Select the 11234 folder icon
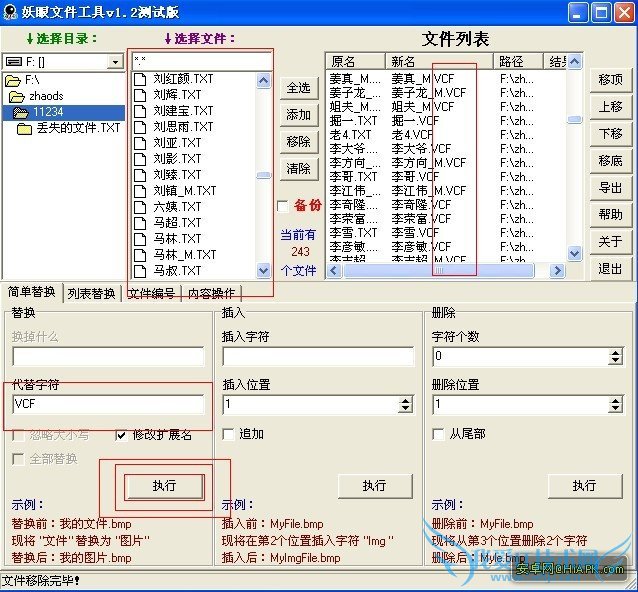The height and width of the screenshot is (592, 638). point(20,112)
